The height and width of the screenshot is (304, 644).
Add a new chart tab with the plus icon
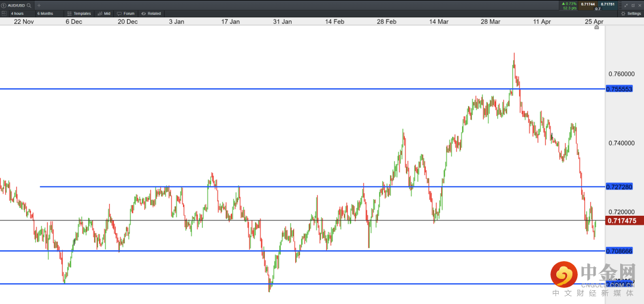pos(39,5)
